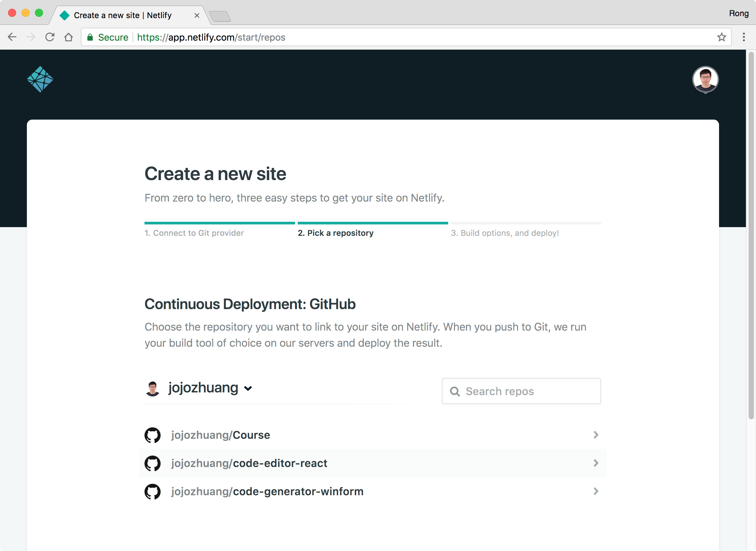Open Chrome's three-dot menu
Viewport: 756px width, 551px height.
pyautogui.click(x=744, y=37)
